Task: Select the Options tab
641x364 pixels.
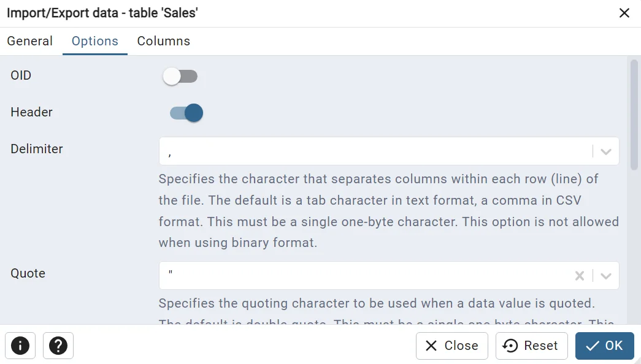Action: (95, 41)
